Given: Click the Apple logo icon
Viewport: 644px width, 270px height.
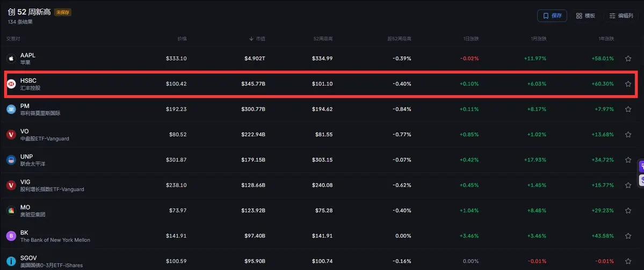Looking at the screenshot, I should click(11, 59).
